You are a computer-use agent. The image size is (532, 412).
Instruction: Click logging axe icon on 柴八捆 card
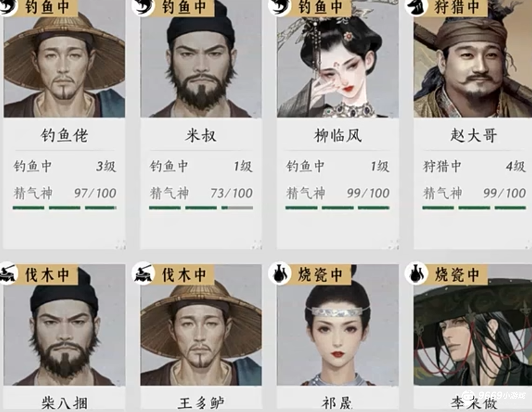tap(9, 273)
